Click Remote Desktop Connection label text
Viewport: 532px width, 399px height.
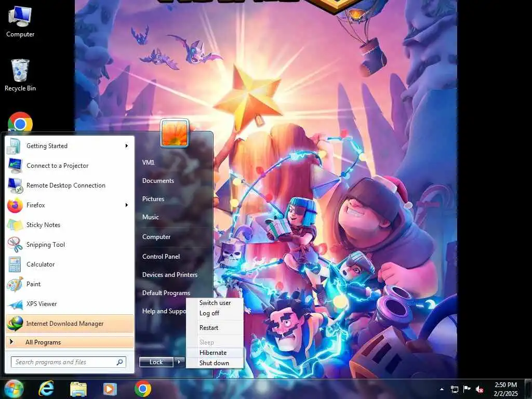[66, 185]
